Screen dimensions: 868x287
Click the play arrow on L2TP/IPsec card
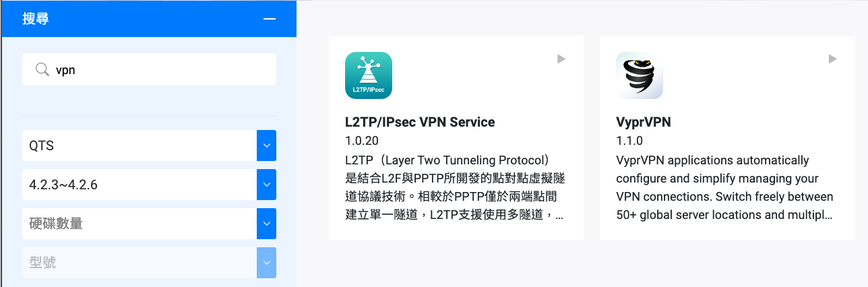point(561,59)
